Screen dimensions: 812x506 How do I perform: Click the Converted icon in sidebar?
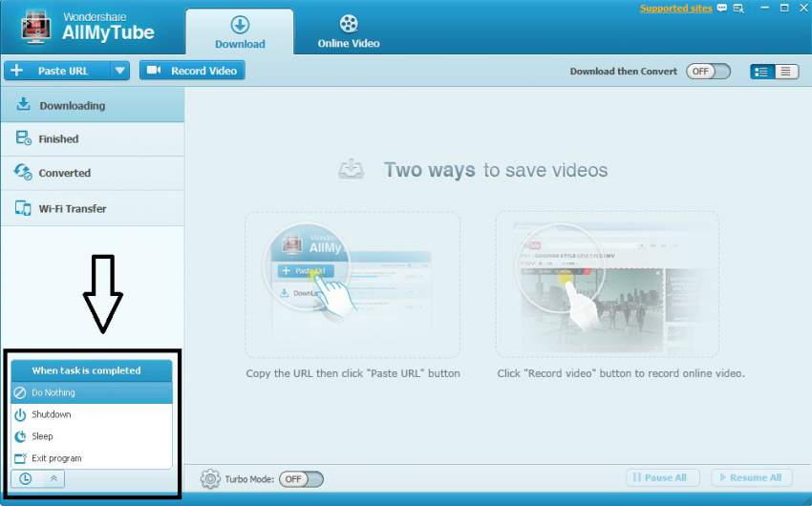pos(23,172)
